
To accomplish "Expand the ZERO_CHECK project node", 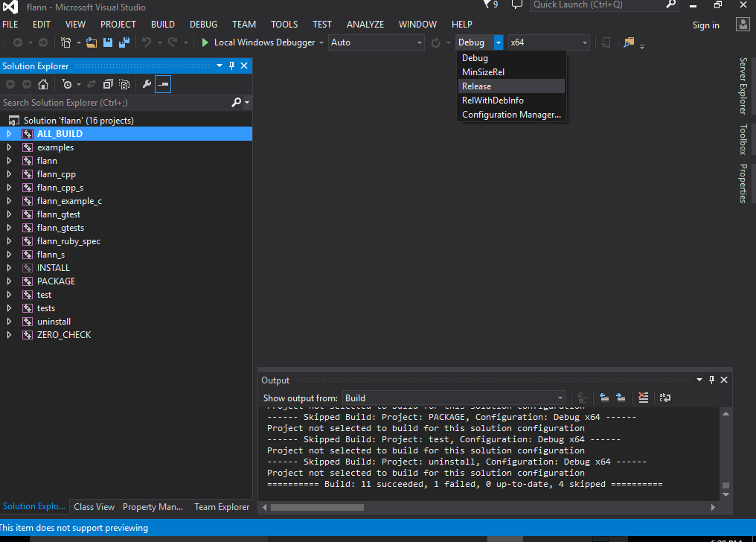I will [9, 334].
